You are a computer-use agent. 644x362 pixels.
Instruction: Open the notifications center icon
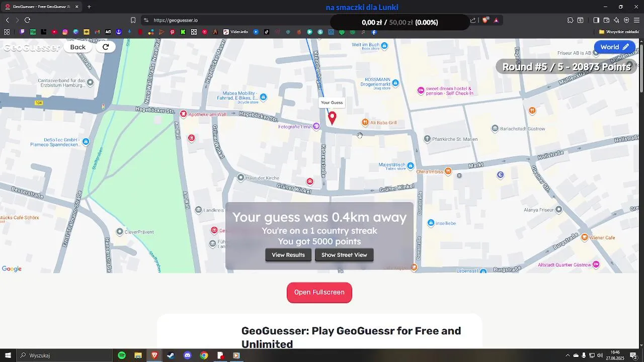click(634, 355)
